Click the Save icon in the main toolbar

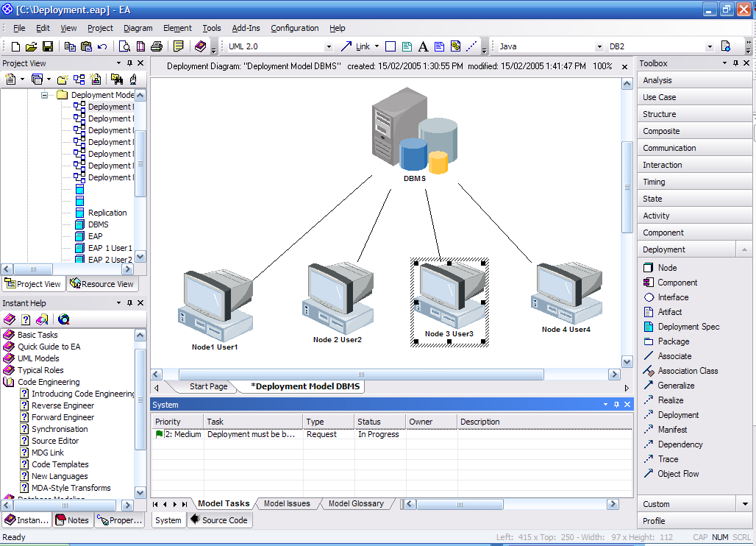coord(48,46)
